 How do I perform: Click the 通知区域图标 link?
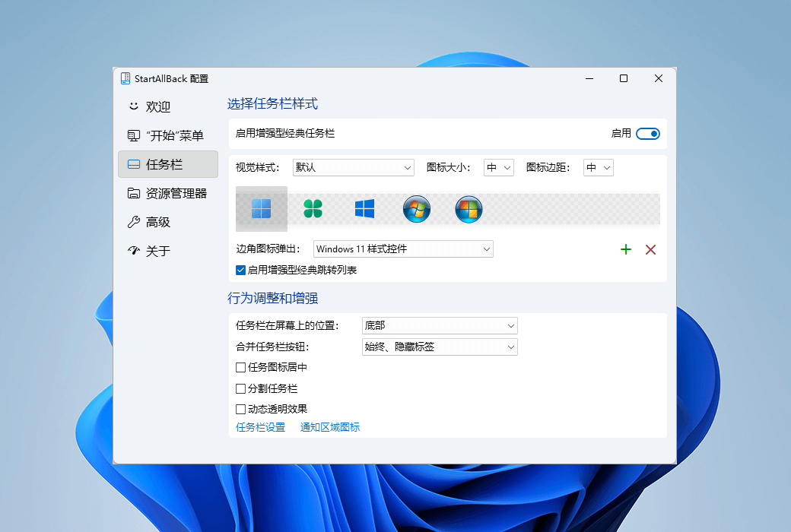pos(330,427)
